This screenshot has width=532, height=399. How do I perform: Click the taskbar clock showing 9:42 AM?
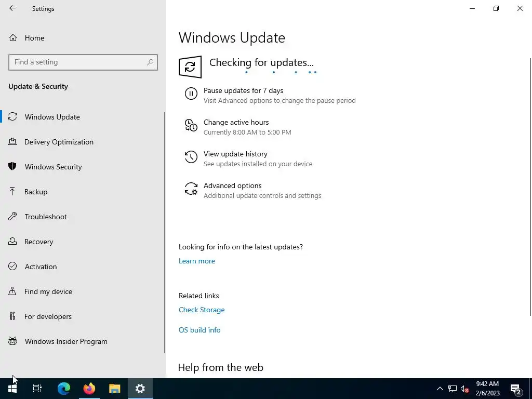tap(487, 389)
